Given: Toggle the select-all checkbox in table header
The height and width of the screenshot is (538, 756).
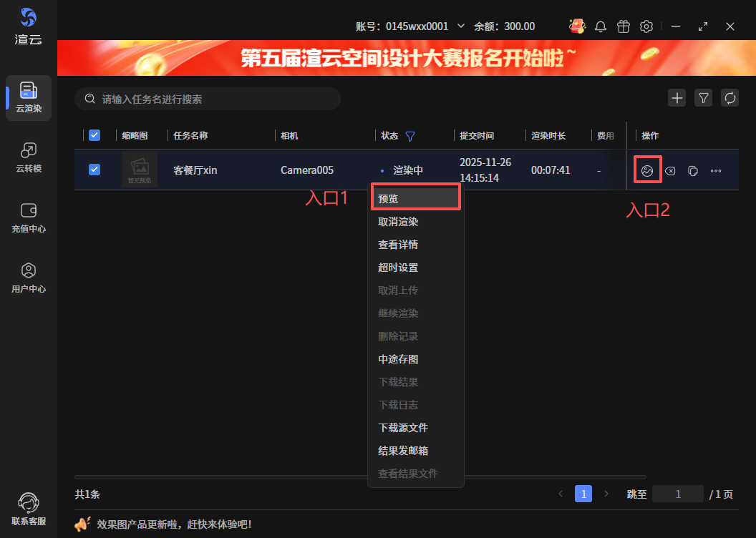Looking at the screenshot, I should pos(94,135).
